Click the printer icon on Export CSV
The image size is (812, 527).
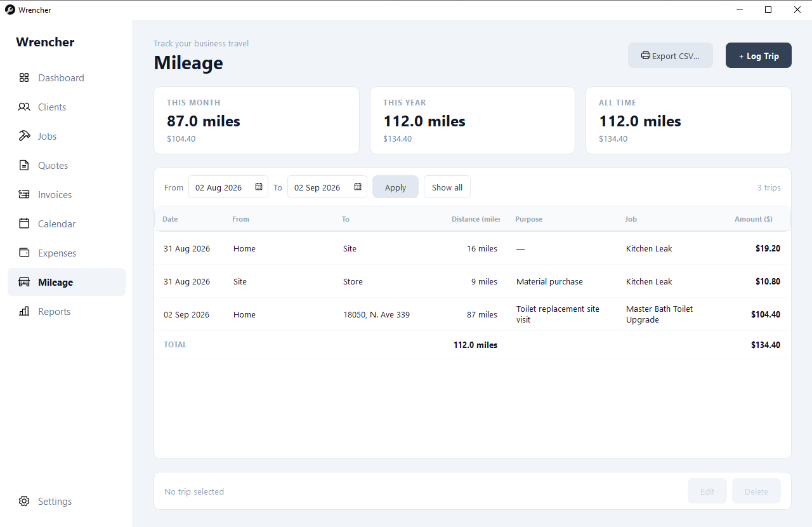pyautogui.click(x=646, y=55)
